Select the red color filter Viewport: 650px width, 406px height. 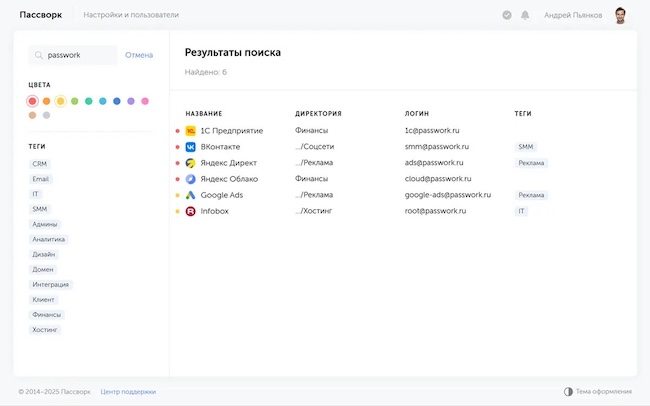[32, 101]
